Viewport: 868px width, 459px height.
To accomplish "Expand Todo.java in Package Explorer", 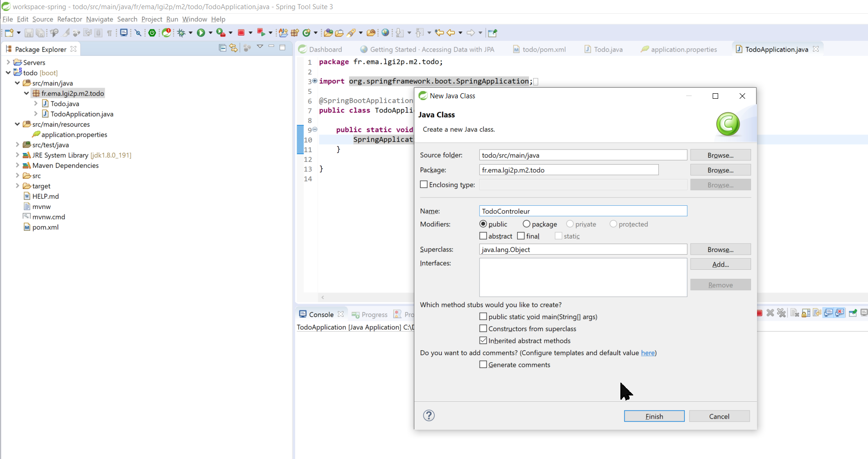I will [36, 103].
